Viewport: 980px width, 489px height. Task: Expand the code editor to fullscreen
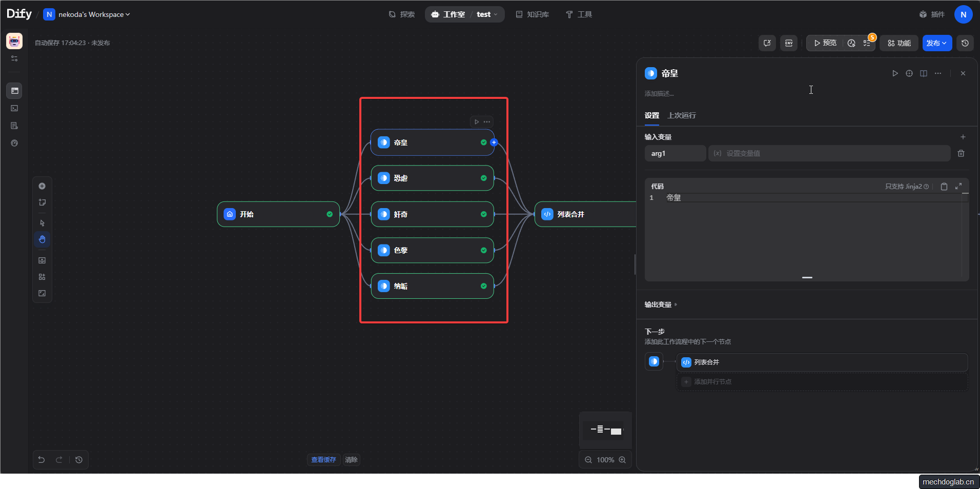(958, 187)
